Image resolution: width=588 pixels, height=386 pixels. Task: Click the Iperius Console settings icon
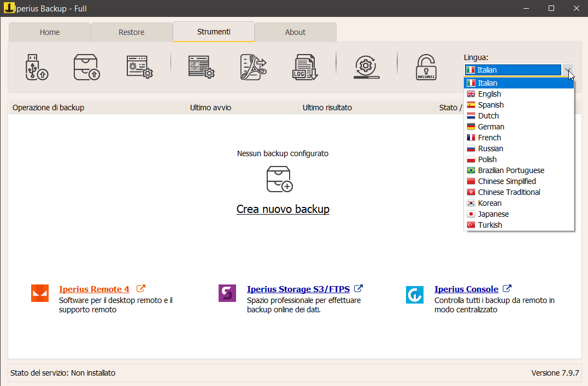tap(202, 67)
